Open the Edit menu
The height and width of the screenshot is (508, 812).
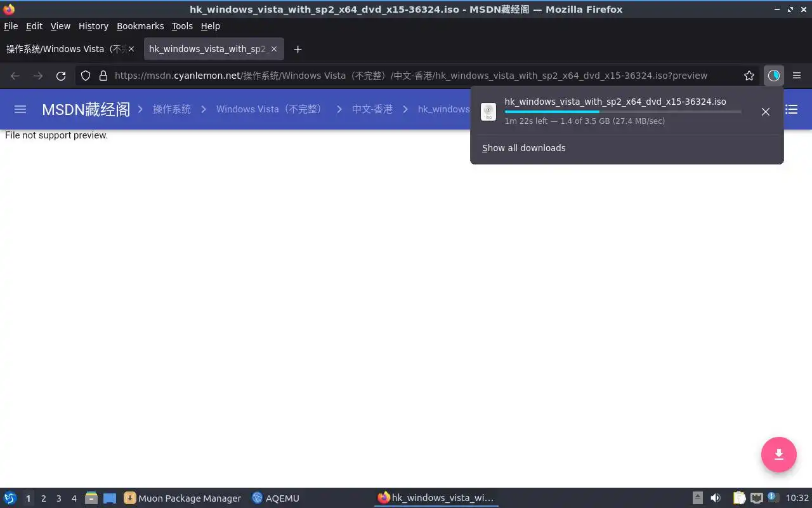coord(34,26)
